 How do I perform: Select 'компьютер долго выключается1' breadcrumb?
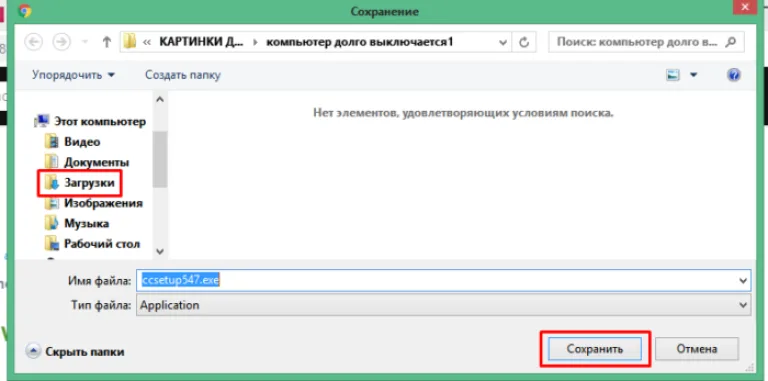pos(360,42)
